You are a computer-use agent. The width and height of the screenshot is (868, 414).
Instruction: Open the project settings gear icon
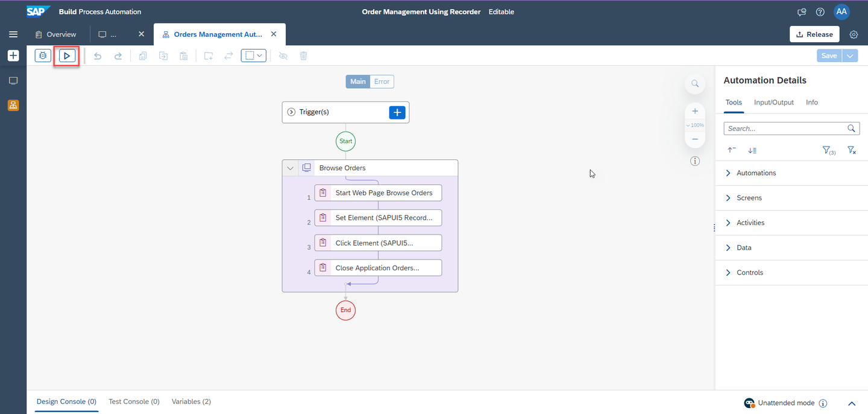(x=854, y=34)
